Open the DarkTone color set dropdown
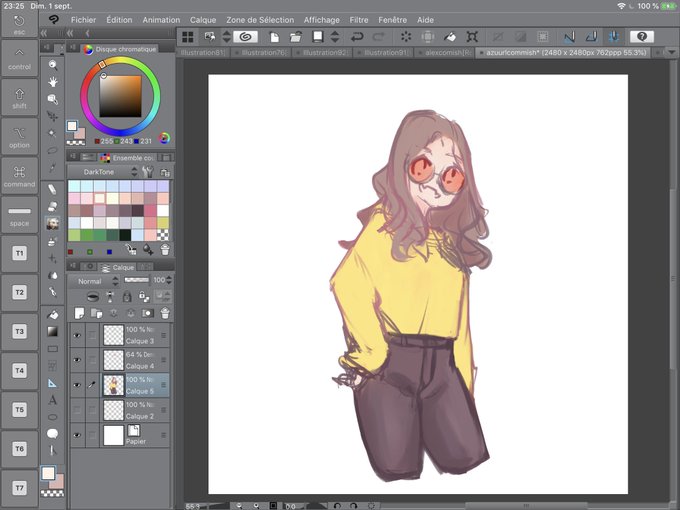 click(103, 172)
